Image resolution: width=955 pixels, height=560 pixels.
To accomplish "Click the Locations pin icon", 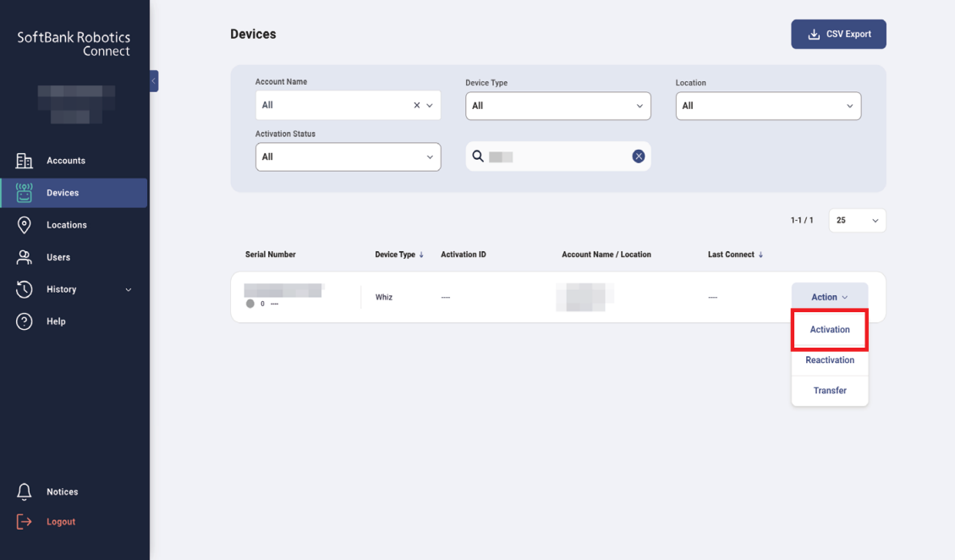I will coord(24,225).
